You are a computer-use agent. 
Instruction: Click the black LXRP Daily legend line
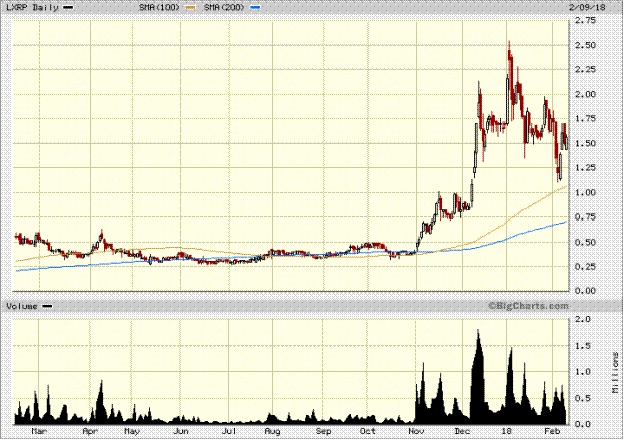68,7
